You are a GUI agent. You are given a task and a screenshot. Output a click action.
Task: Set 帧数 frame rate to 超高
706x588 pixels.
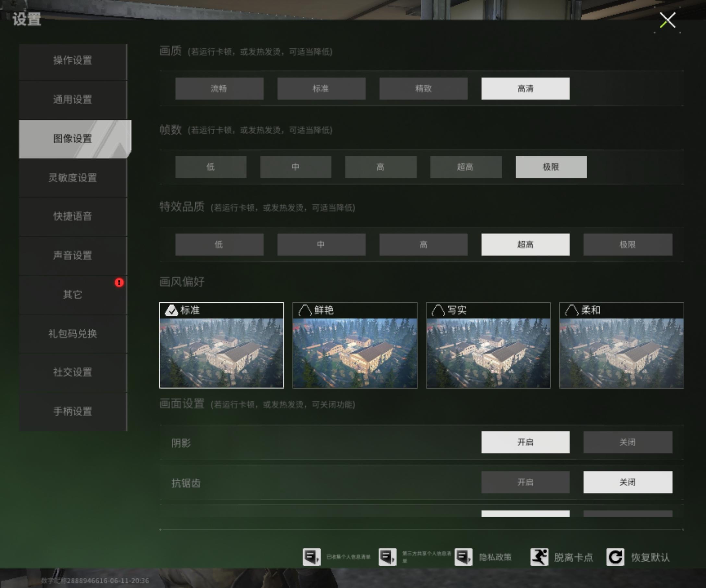tap(466, 167)
